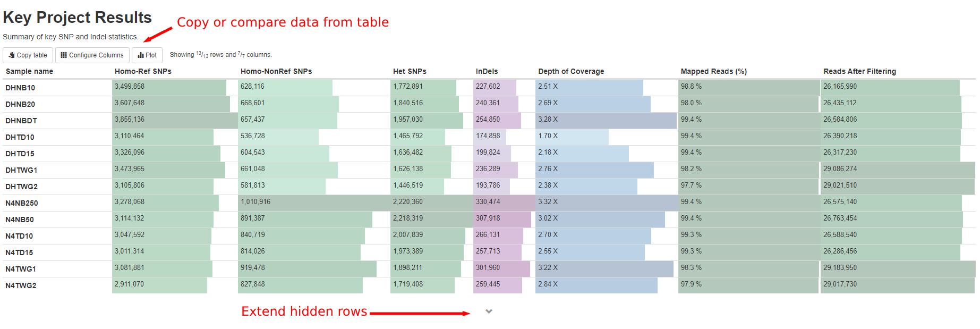Click Het SNPs value 1,957,030
This screenshot has width=980, height=329.
408,120
